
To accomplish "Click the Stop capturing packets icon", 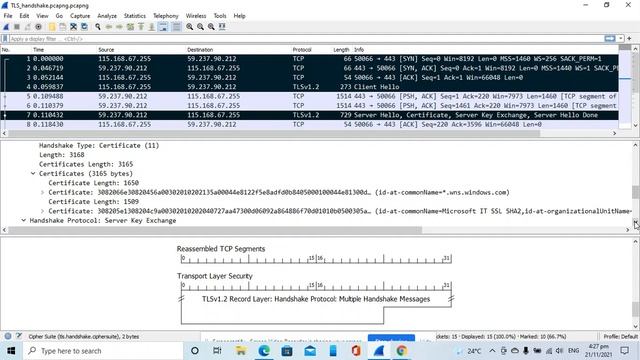I will pyautogui.click(x=17, y=27).
